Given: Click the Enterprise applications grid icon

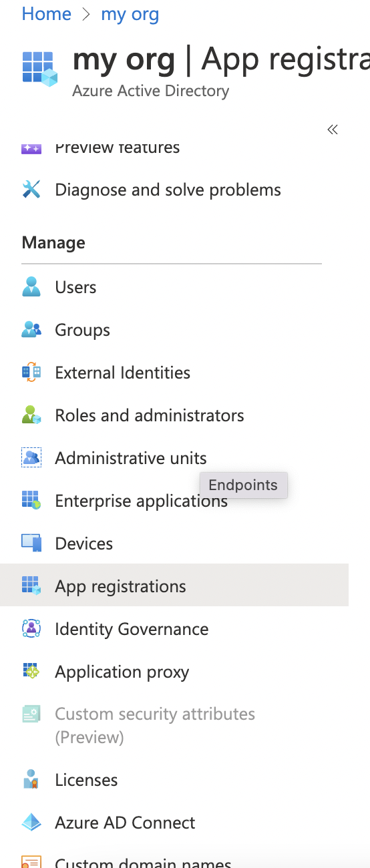Looking at the screenshot, I should click(x=31, y=501).
